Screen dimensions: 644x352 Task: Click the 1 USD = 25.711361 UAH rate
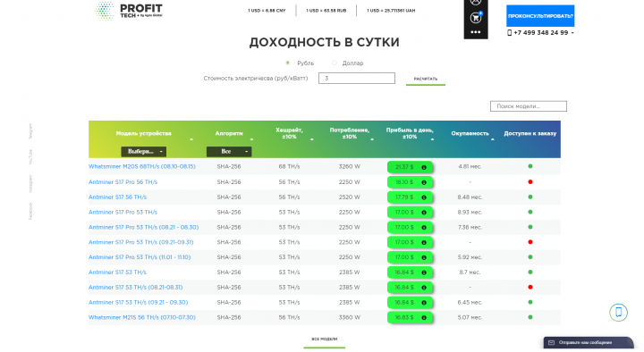coord(391,11)
